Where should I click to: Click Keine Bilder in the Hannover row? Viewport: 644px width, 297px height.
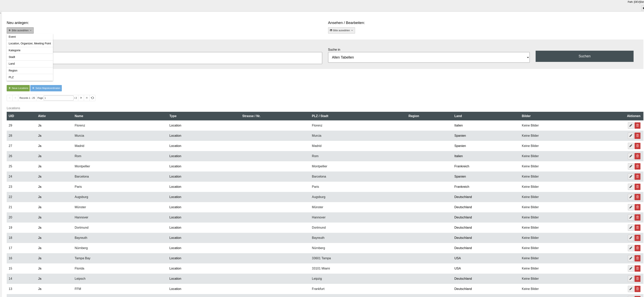pyautogui.click(x=530, y=217)
